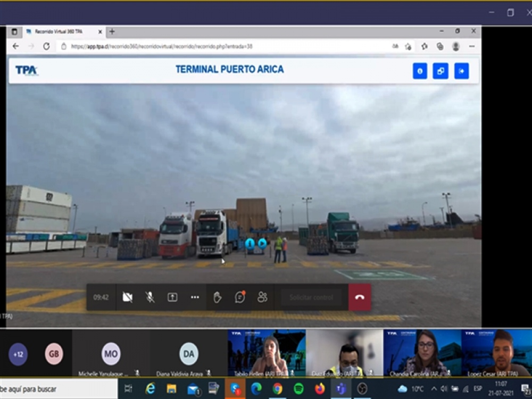532x399 pixels.
Task: Show hidden system tray icons
Action: click(434, 389)
